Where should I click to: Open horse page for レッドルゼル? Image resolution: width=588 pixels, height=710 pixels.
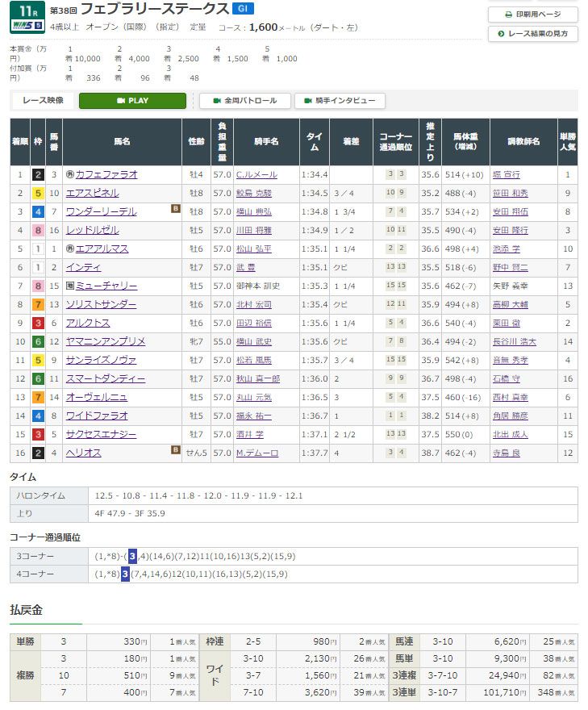pyautogui.click(x=93, y=230)
